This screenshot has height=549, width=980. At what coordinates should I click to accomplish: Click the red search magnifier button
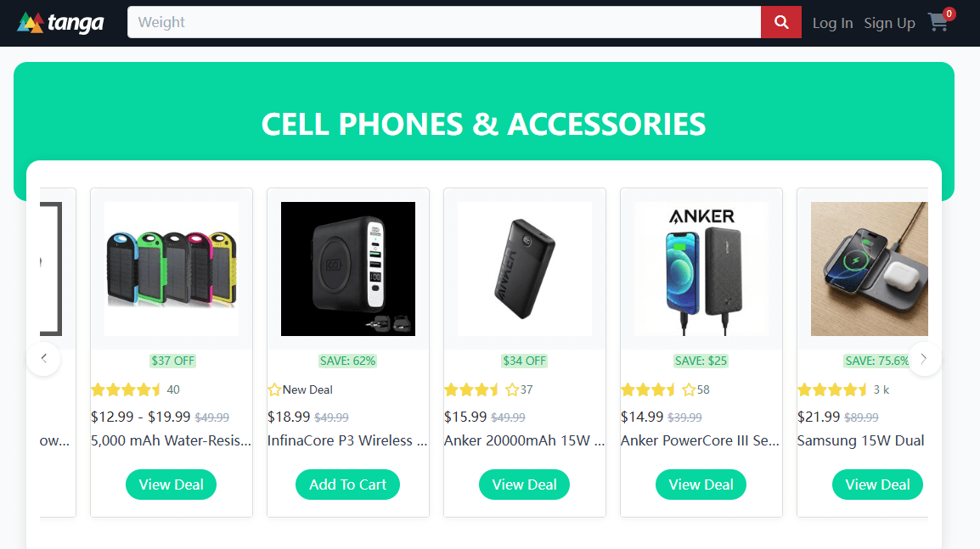780,22
